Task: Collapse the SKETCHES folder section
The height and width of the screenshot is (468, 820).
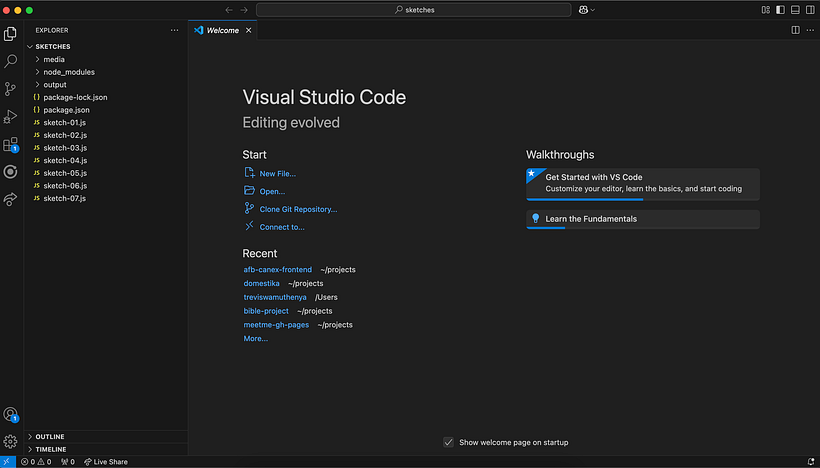Action: pyautogui.click(x=107, y=47)
